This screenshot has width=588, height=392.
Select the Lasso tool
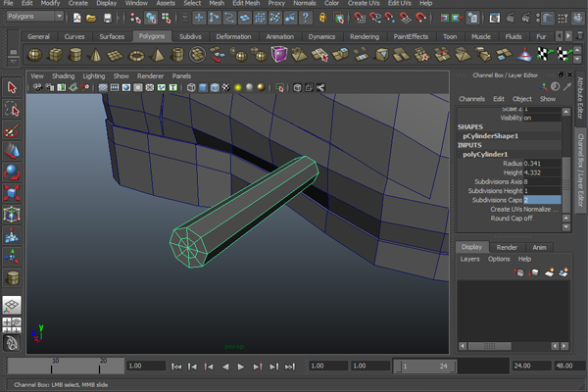click(12, 109)
